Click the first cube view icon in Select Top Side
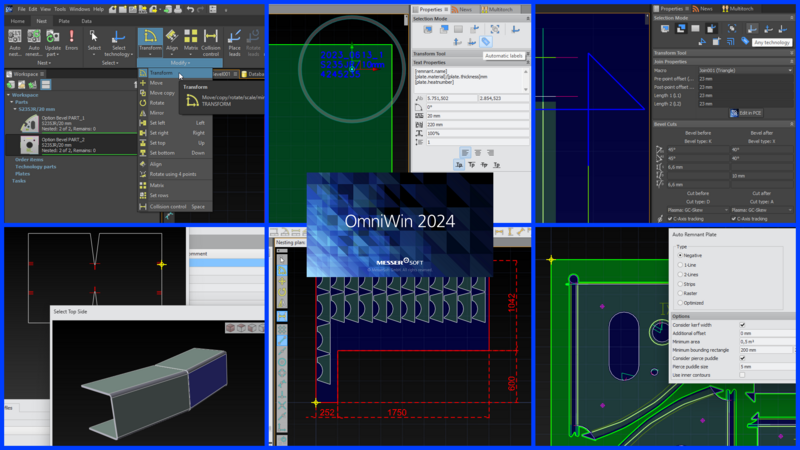Viewport: 800px width, 450px height. 230,328
